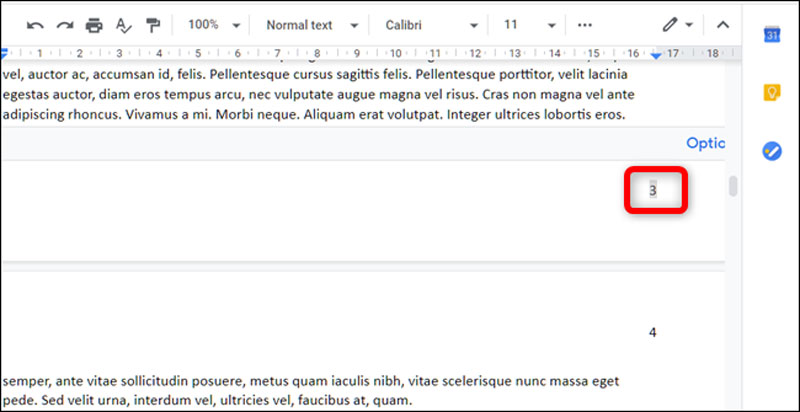
Task: Open the header Options link
Action: pos(704,143)
